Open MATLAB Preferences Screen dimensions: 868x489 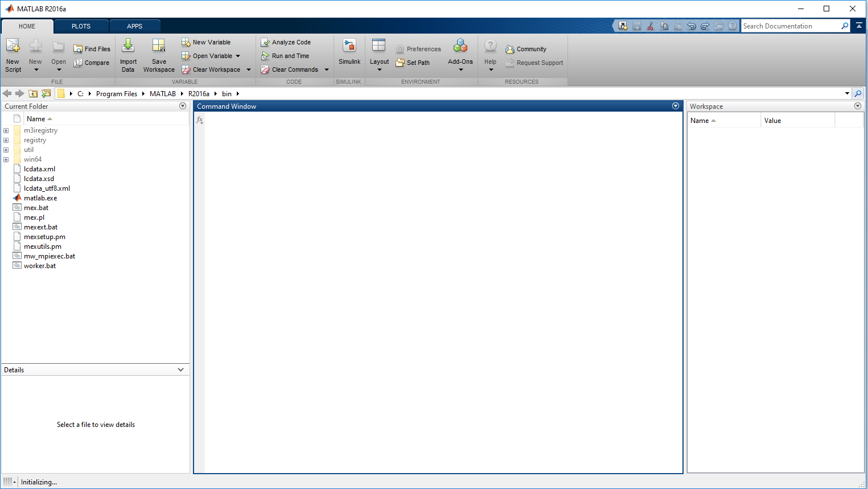(x=418, y=49)
